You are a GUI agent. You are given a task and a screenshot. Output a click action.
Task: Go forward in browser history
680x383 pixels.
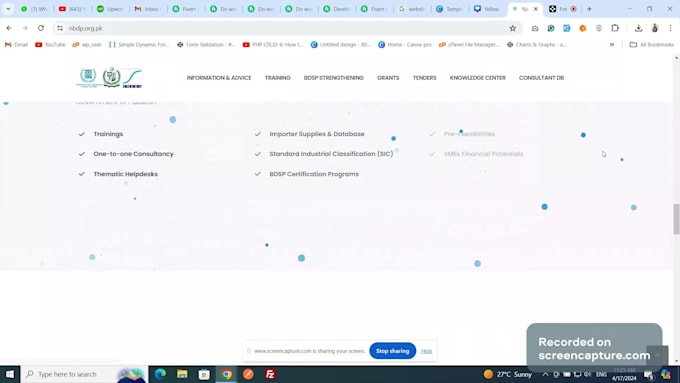[25, 28]
